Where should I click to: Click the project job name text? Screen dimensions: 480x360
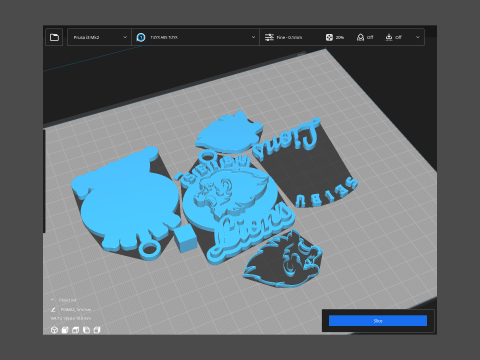(x=76, y=310)
